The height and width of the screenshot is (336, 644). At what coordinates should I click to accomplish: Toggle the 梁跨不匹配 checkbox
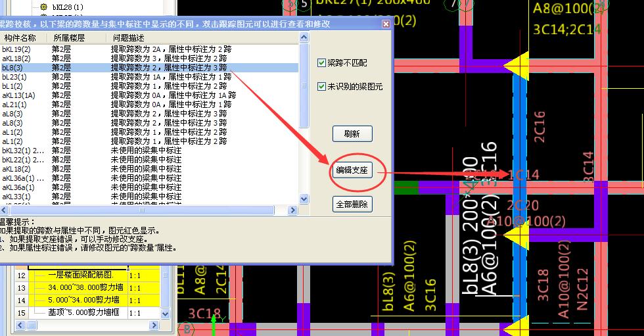[x=321, y=63]
